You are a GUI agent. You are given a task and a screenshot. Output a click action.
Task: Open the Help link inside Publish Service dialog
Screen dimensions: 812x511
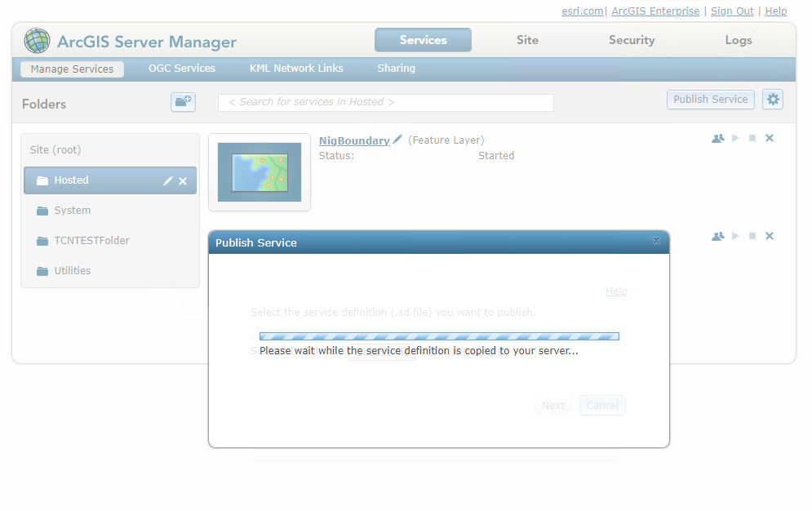point(616,291)
